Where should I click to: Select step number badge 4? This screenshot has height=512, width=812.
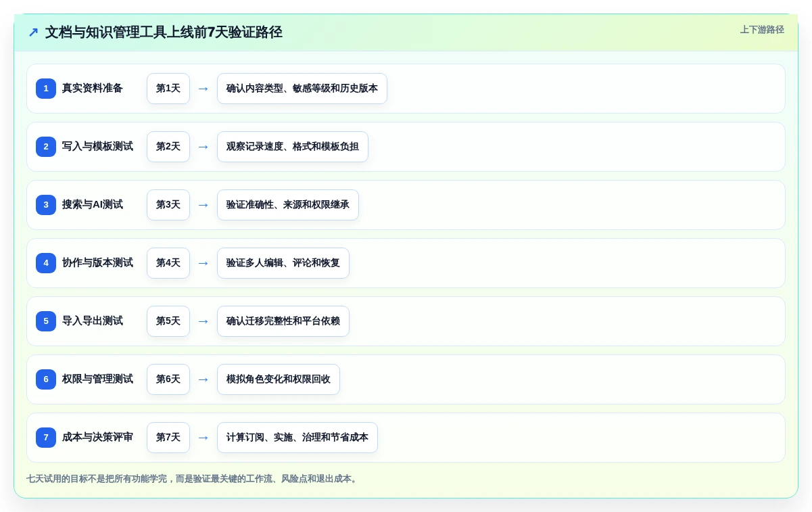point(46,263)
